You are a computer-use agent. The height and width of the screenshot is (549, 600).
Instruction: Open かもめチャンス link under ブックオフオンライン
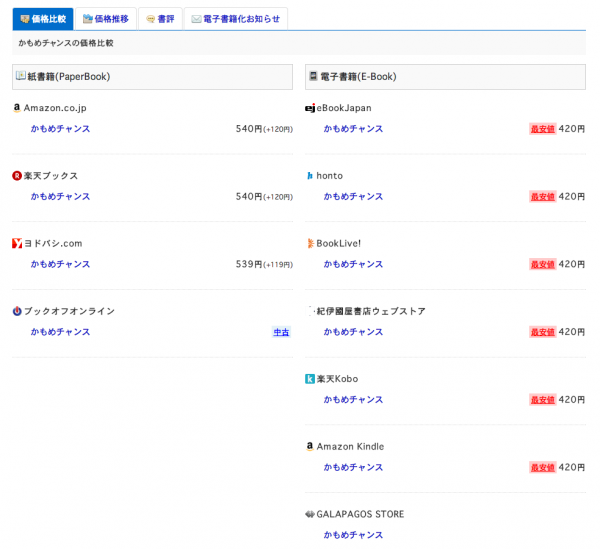[x=60, y=332]
